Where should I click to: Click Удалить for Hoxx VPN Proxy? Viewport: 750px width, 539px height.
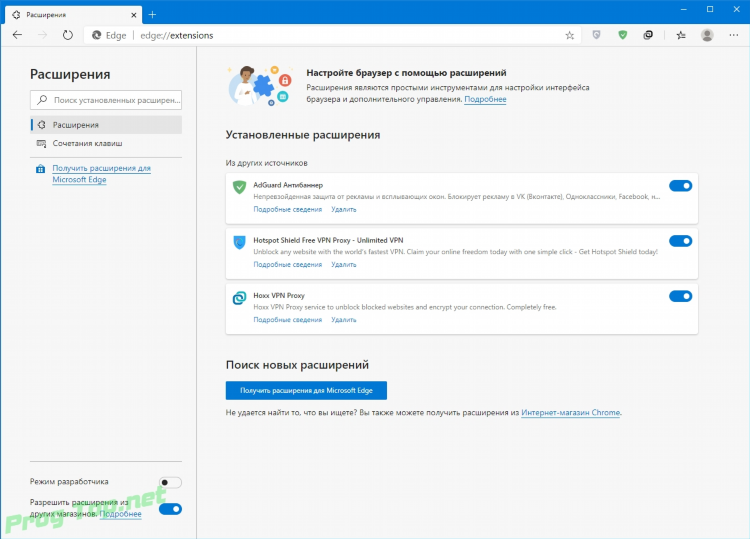(343, 320)
